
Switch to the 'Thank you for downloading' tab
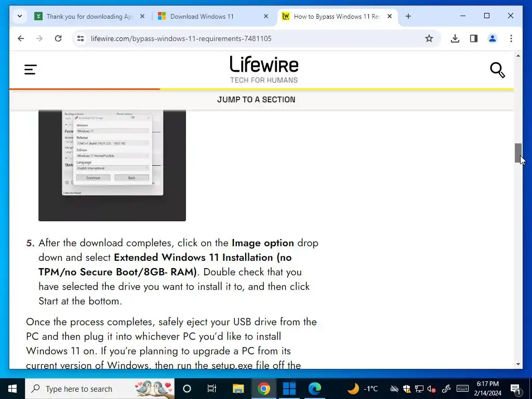click(x=90, y=16)
